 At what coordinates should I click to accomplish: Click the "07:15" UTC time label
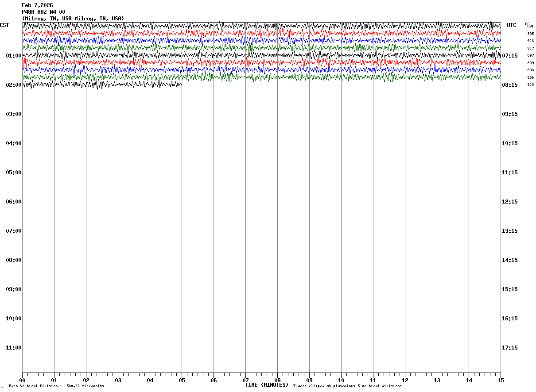coord(510,56)
